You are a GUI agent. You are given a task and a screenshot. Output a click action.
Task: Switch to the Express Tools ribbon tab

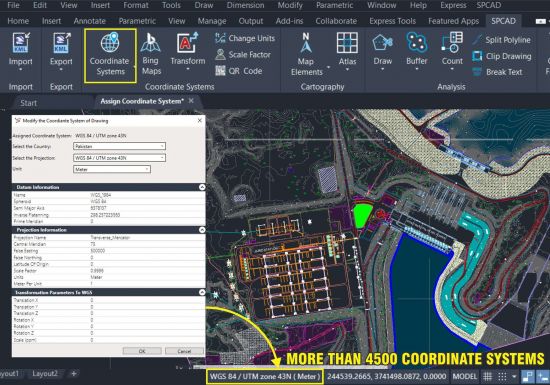click(x=393, y=21)
